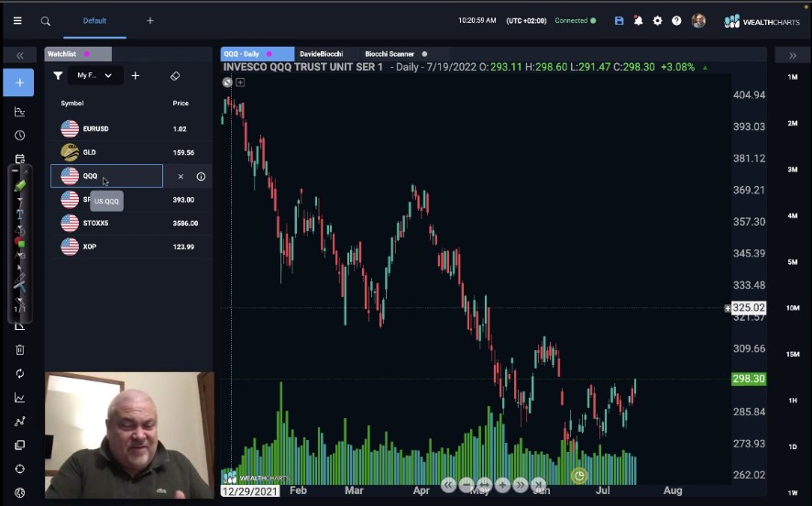Screen dimensions: 812x506
Task: Switch to the Default workspace tab
Action: tap(94, 21)
